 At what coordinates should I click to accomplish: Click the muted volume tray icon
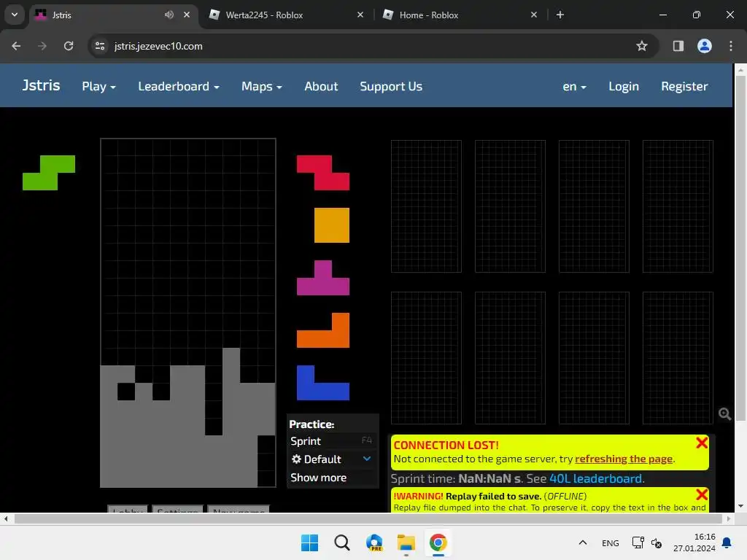coord(657,542)
